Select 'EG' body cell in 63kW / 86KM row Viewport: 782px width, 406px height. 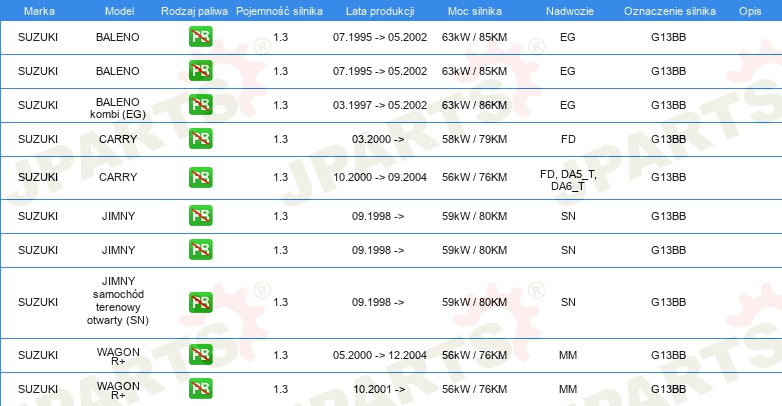568,105
